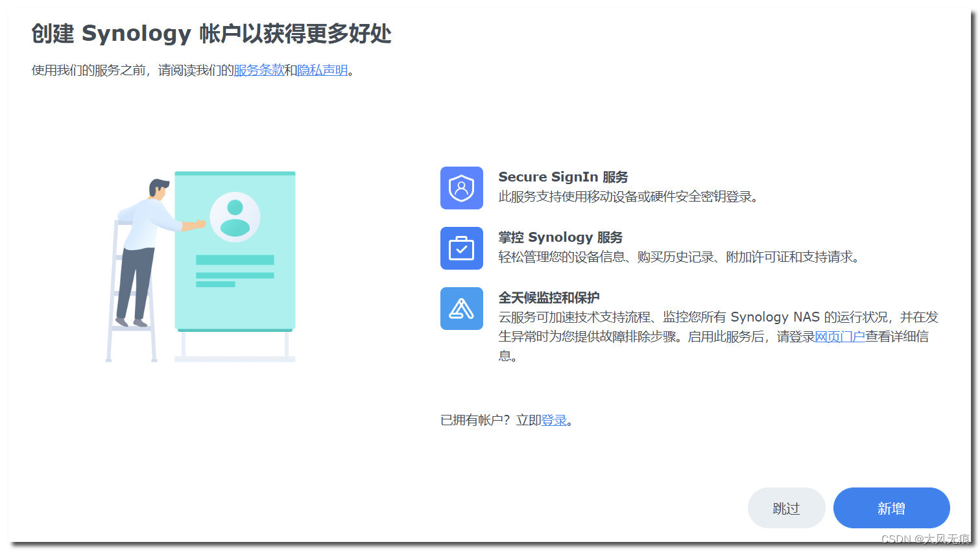Click the 掌控 Synology 服务 title

pos(560,237)
